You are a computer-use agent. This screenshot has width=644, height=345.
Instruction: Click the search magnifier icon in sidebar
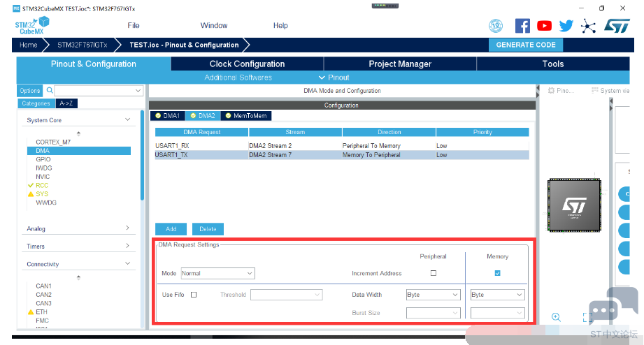50,90
